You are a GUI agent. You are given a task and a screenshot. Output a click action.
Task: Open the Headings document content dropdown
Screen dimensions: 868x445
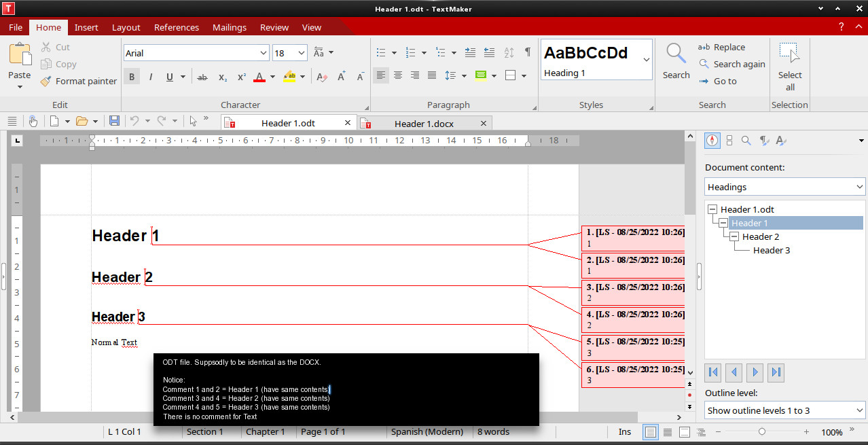point(784,187)
